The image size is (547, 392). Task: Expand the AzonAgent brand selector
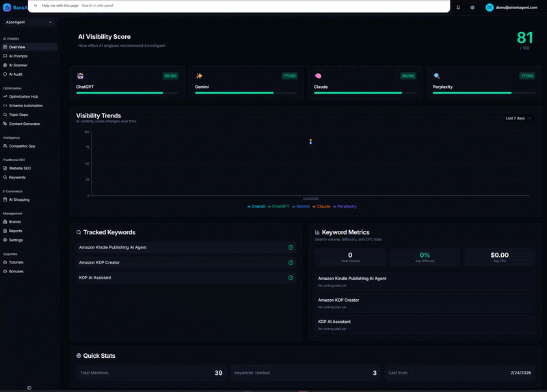click(29, 22)
